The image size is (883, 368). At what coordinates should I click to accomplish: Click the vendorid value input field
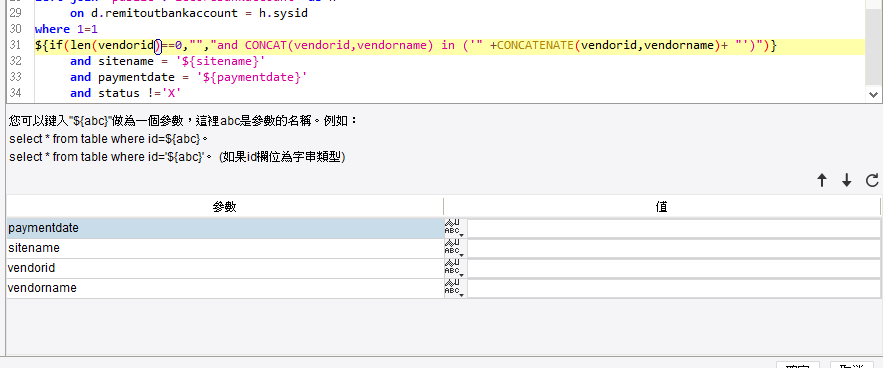674,268
